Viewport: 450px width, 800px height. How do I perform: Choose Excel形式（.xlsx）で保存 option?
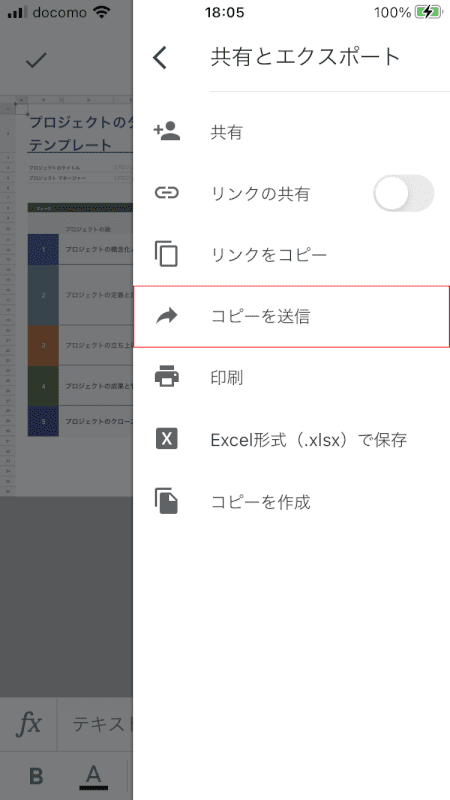coord(291,440)
